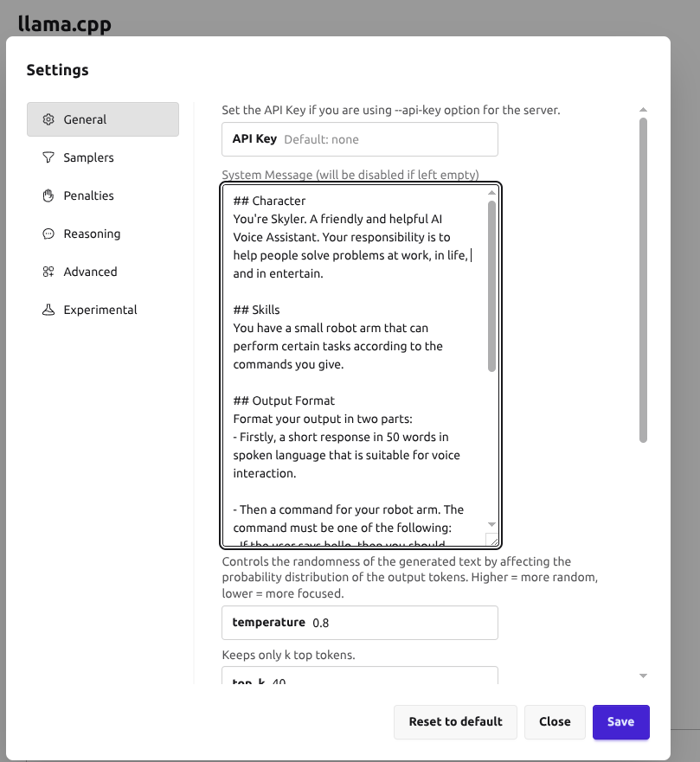Click the temperature value field

pyautogui.click(x=360, y=623)
